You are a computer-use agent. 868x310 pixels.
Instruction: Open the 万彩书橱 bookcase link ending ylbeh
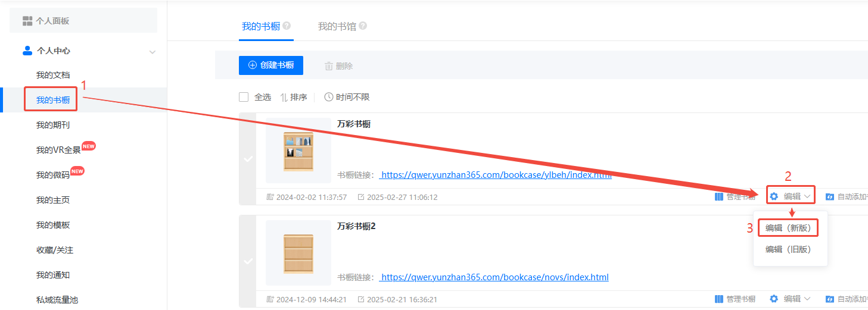495,175
